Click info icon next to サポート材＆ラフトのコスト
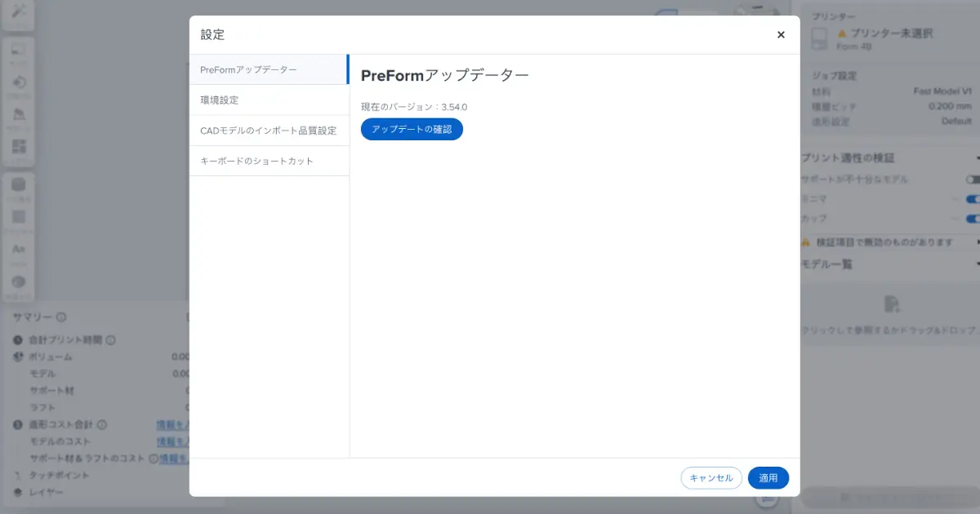Screen dimensions: 980x514 153,459
